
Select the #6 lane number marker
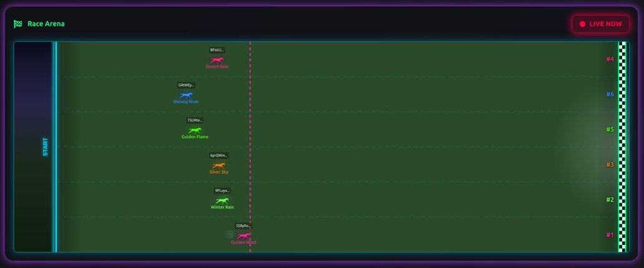click(x=610, y=94)
